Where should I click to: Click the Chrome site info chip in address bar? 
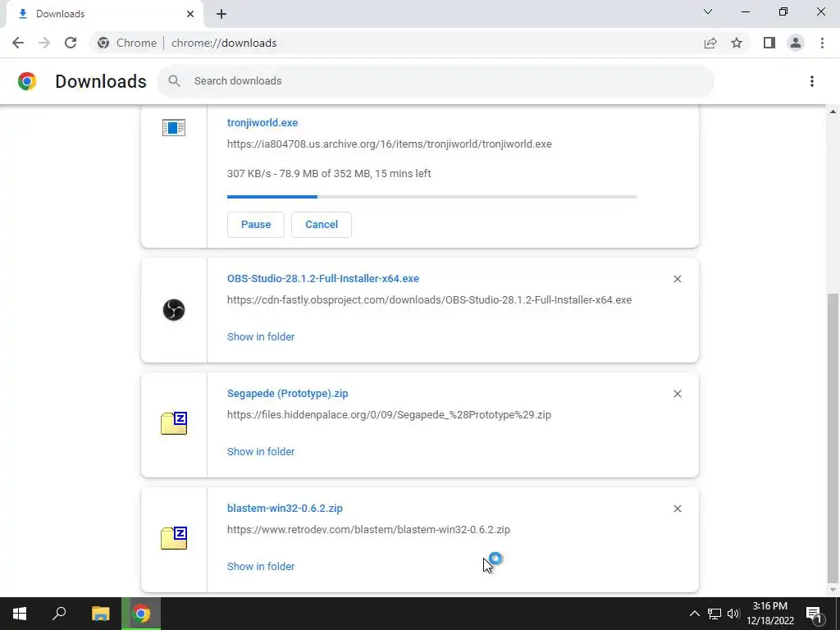pos(127,43)
